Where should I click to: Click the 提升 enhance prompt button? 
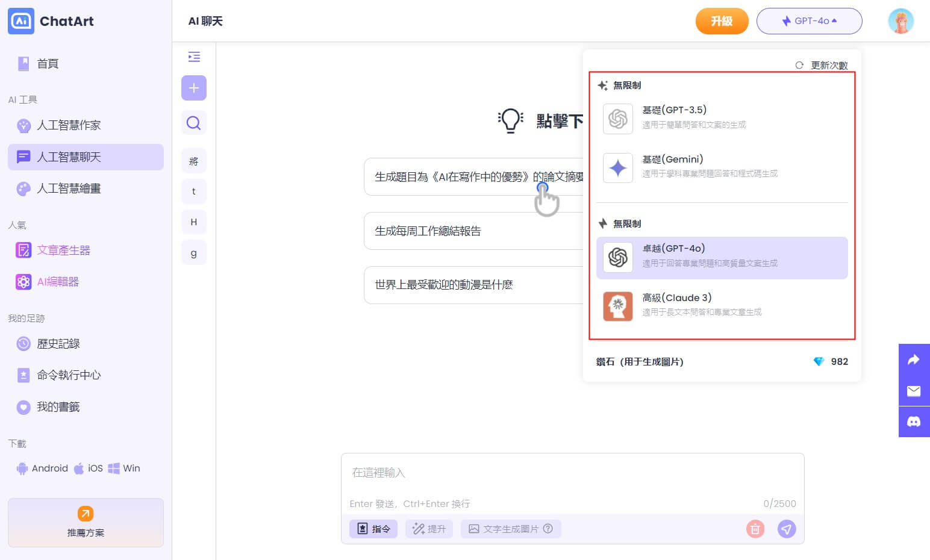[429, 529]
